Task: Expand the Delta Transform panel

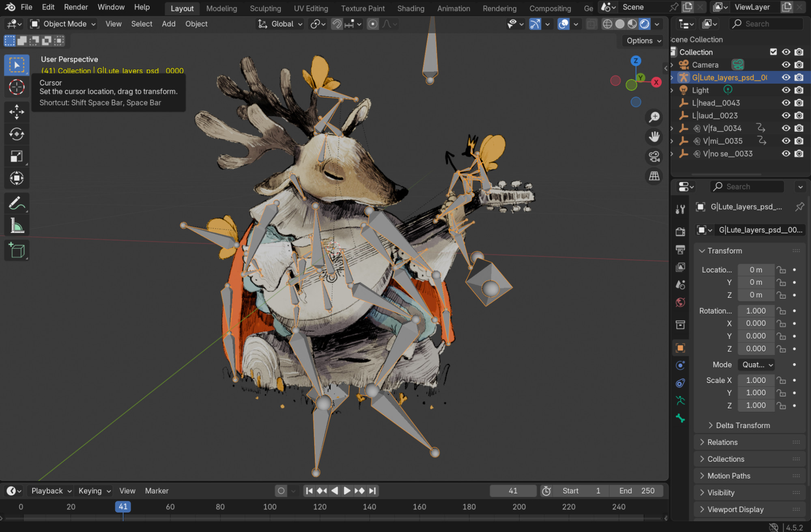Action: pyautogui.click(x=742, y=425)
